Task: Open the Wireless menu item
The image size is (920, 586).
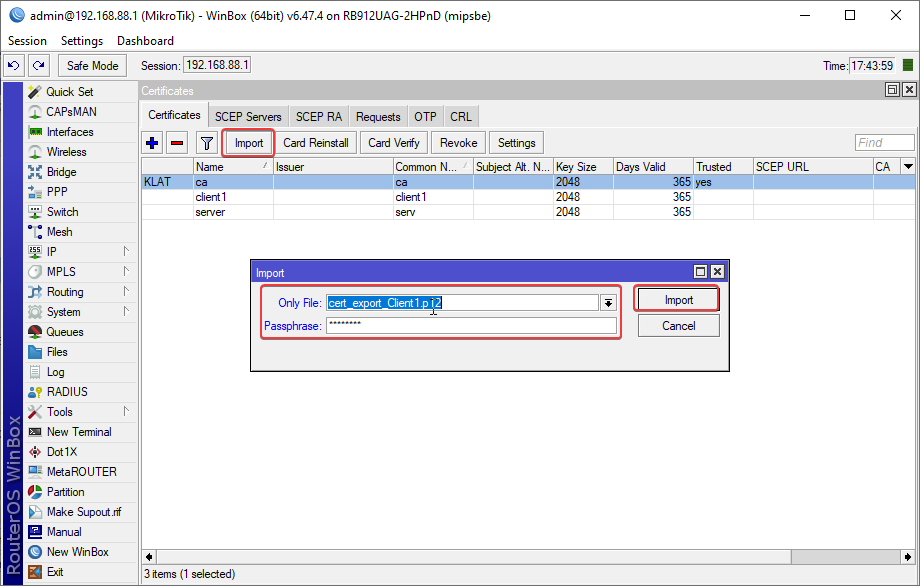Action: tap(80, 152)
